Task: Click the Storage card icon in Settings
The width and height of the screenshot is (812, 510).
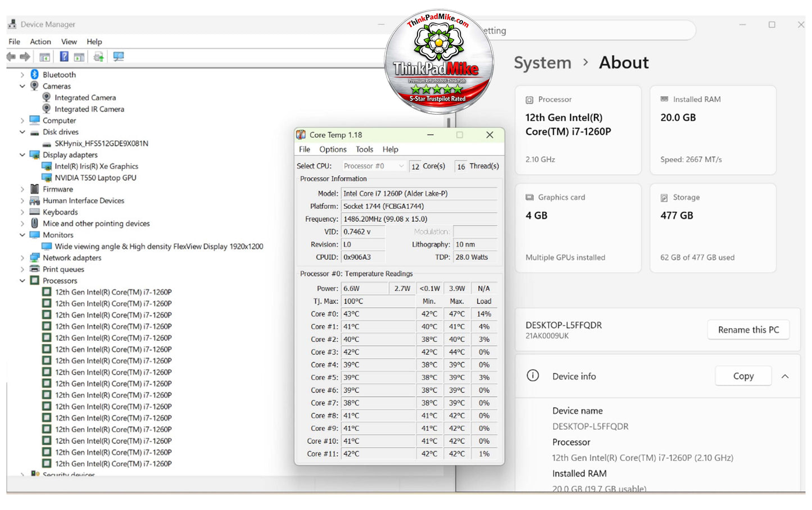Action: [x=664, y=198]
